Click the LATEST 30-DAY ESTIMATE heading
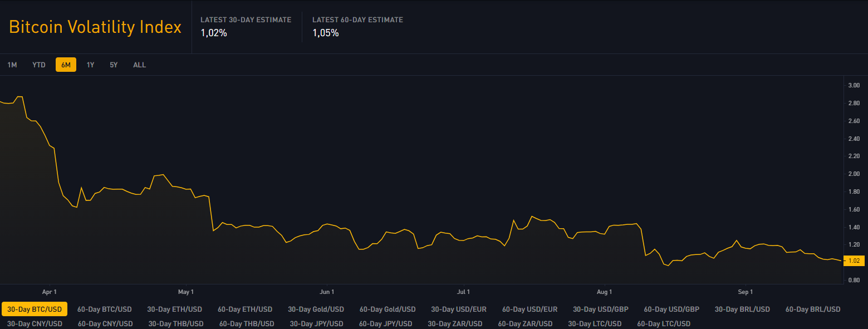The width and height of the screenshot is (868, 329). click(246, 20)
